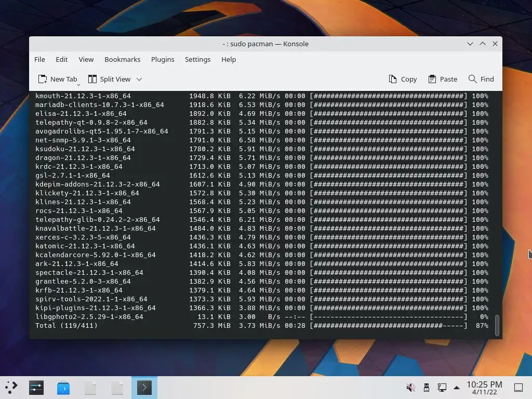The image size is (532, 399).
Task: Open a new tab in Konsole
Action: click(58, 79)
